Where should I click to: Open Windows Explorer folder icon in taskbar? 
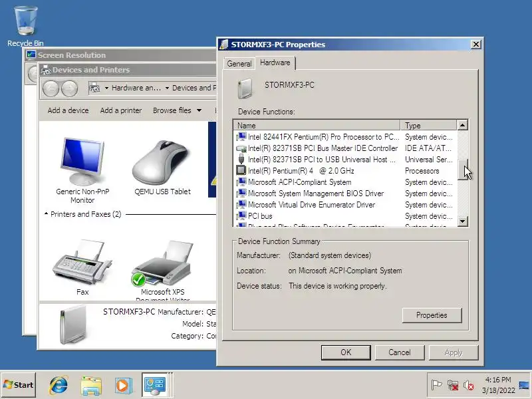[91, 385]
